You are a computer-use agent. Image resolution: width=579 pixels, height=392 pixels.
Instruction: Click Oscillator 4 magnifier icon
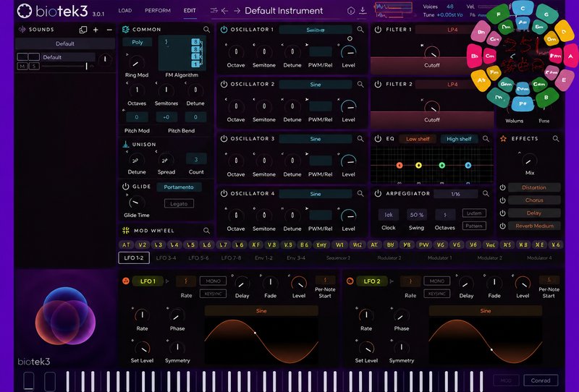(360, 193)
